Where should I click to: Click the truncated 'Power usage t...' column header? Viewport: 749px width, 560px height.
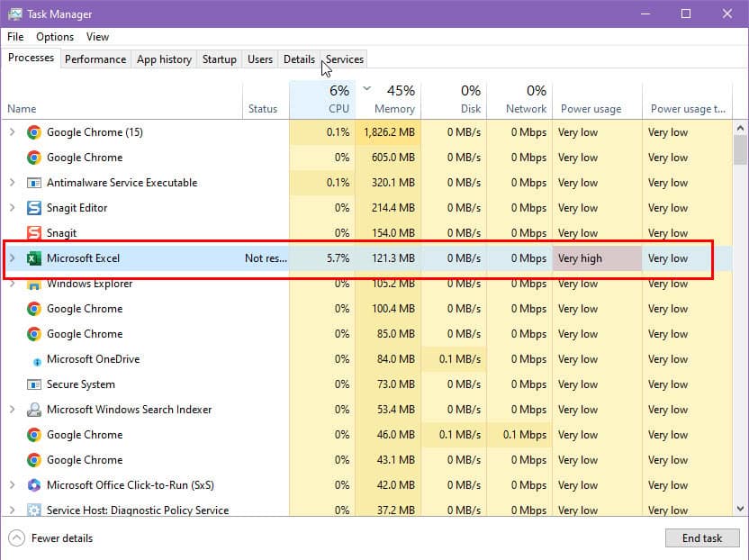tap(688, 100)
